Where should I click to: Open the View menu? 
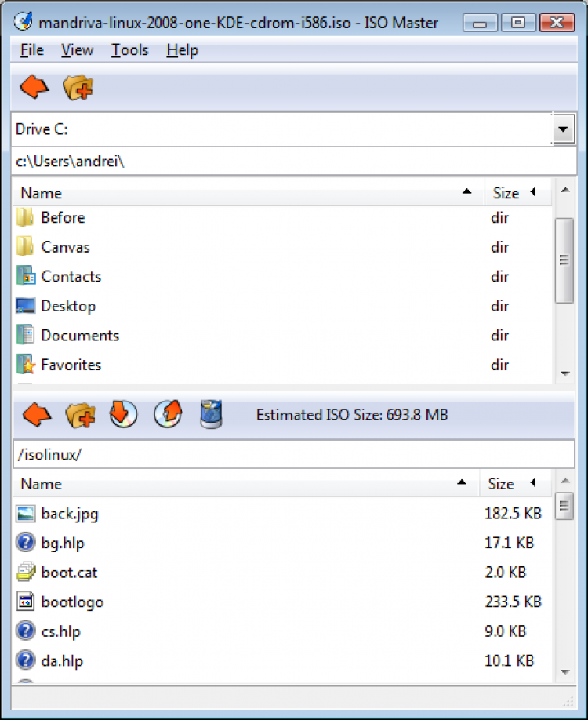coord(78,50)
